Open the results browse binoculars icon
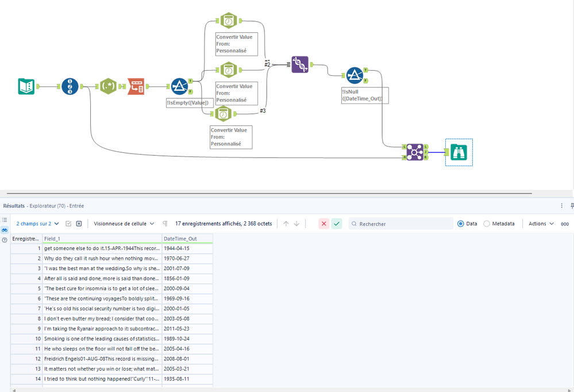 click(5, 230)
